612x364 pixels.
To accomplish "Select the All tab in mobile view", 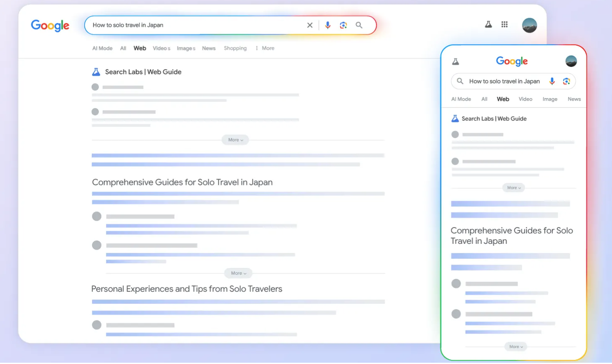I will pos(484,99).
